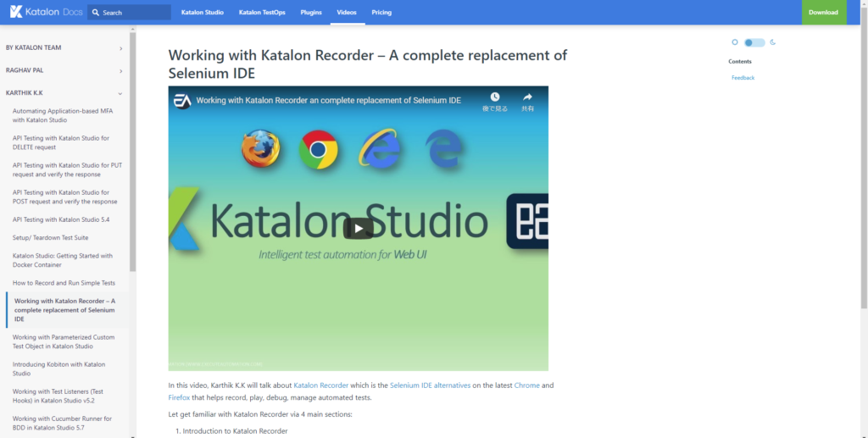
Task: Collapse the KARTHIK K.K section
Action: [x=64, y=93]
